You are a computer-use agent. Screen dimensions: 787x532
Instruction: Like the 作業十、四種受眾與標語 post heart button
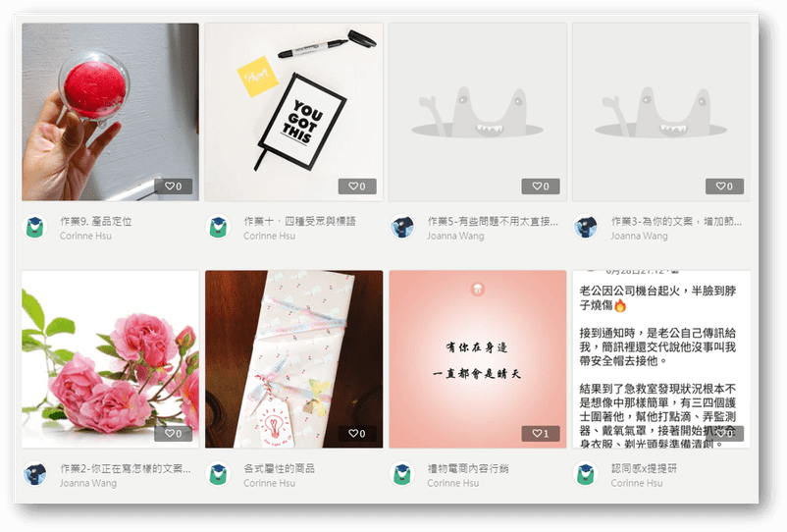pos(357,186)
